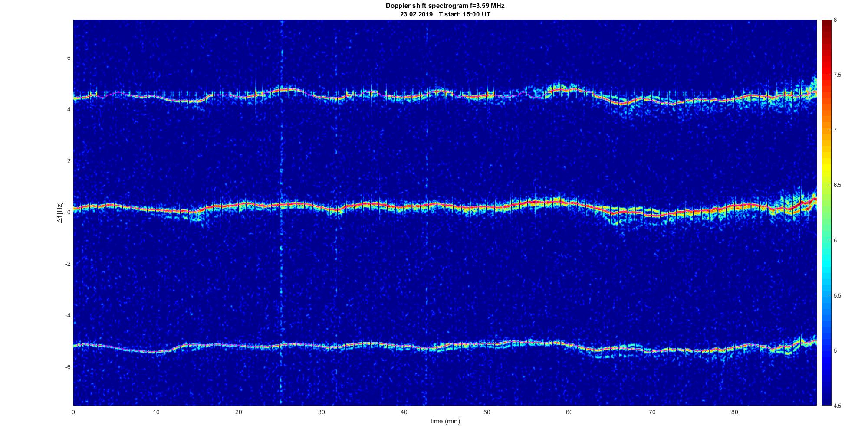This screenshot has height=435, width=868.
Task: Click x-axis tick label '60'
Action: click(569, 412)
